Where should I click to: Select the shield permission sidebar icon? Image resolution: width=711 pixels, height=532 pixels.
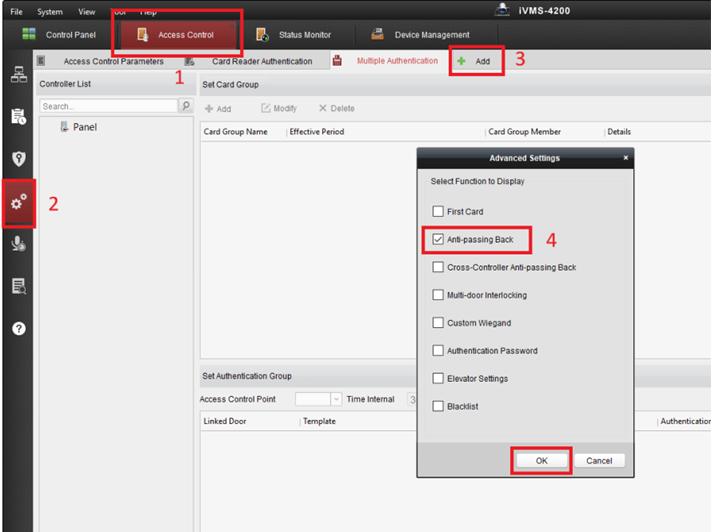tap(19, 159)
